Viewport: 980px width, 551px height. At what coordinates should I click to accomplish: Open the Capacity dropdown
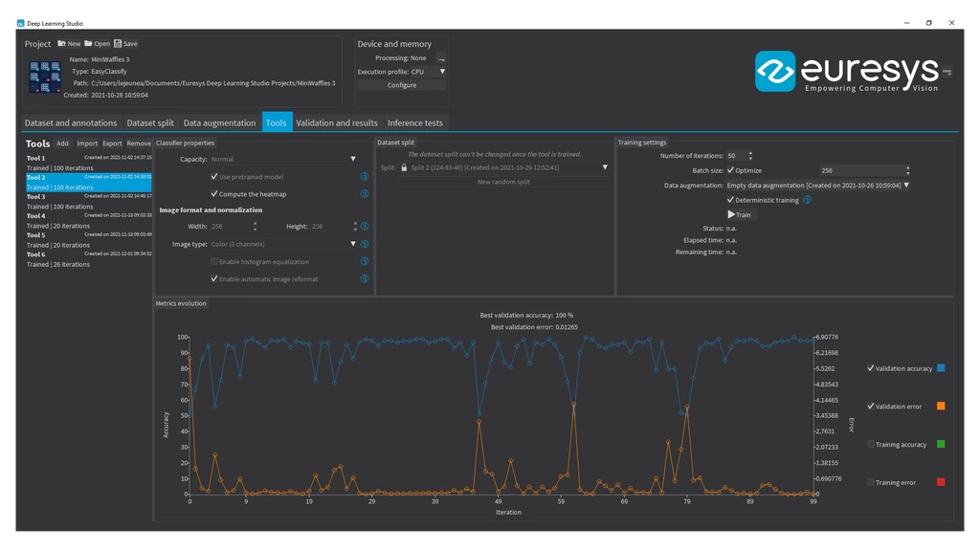(x=353, y=160)
